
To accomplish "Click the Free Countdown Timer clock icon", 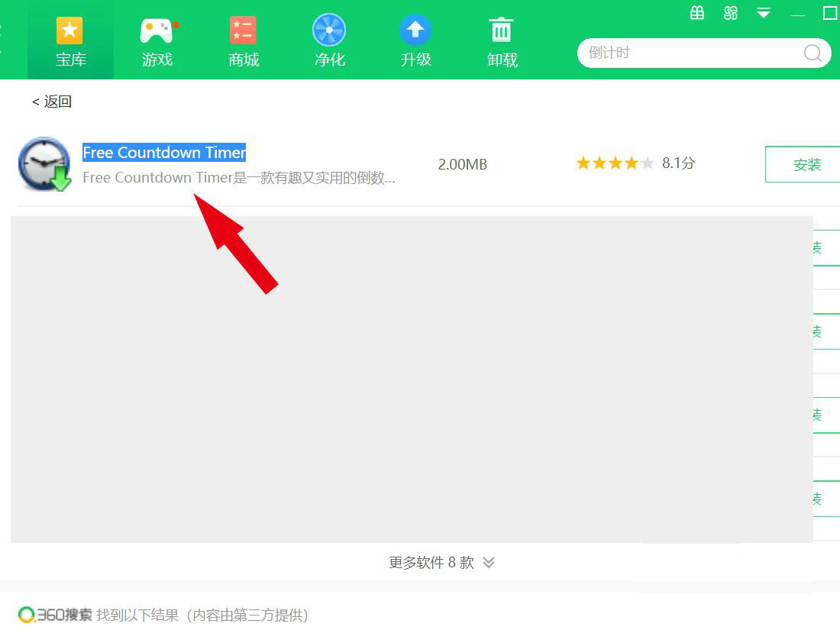I will 44,164.
